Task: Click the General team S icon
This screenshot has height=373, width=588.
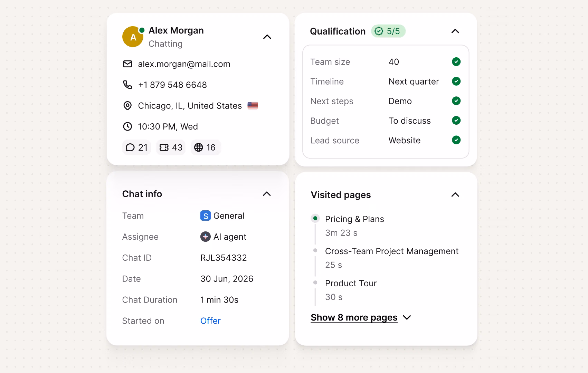Action: click(x=206, y=216)
